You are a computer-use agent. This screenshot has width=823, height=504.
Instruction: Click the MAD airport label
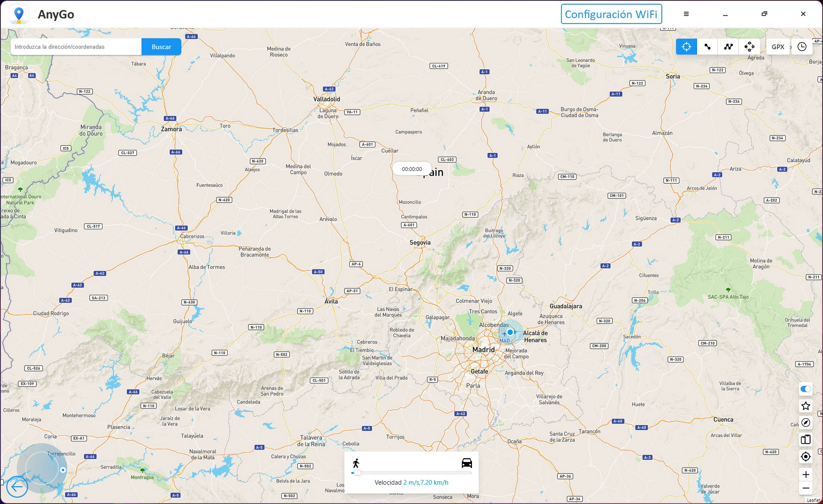505,341
